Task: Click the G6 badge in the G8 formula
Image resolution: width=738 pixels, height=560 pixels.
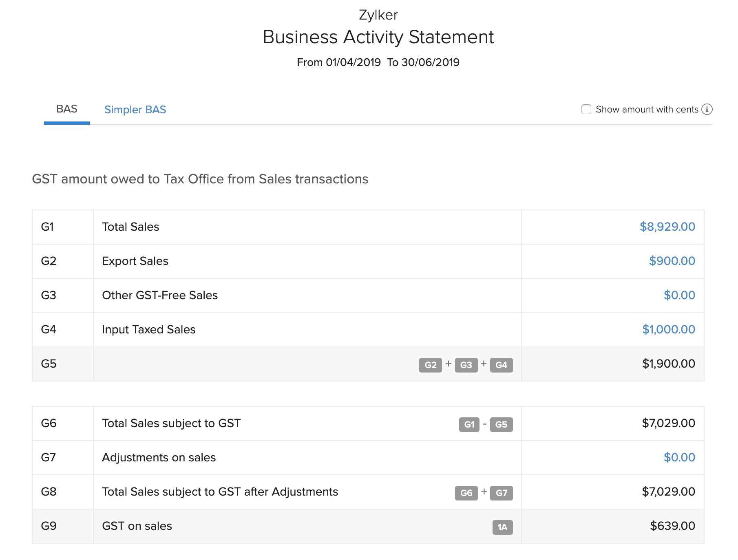Action: click(x=466, y=493)
